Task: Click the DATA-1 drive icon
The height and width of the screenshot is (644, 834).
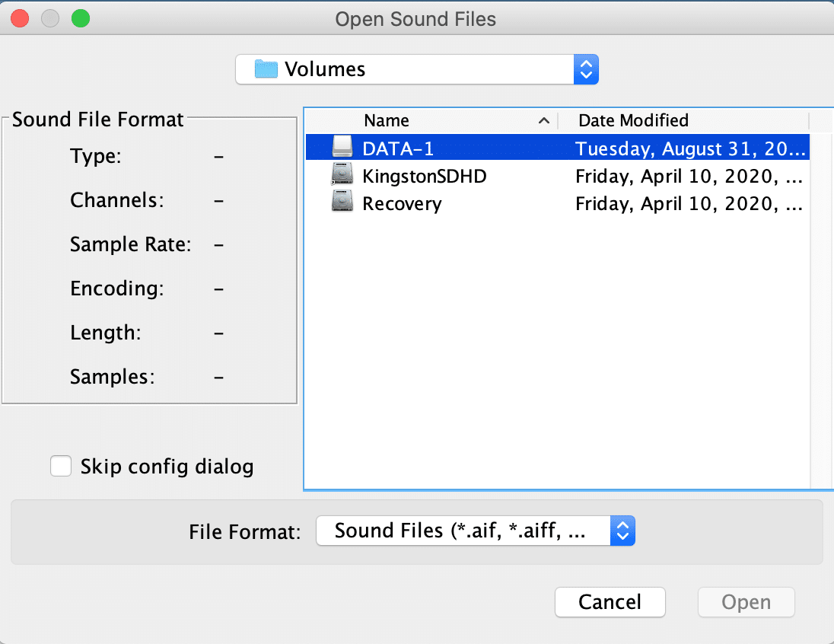Action: coord(342,148)
